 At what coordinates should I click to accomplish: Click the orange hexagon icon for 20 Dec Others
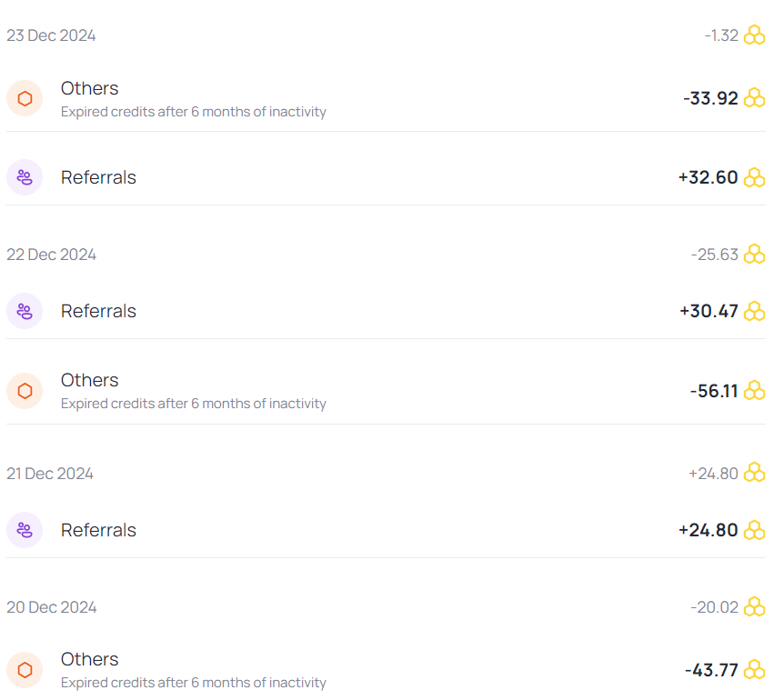[x=25, y=670]
